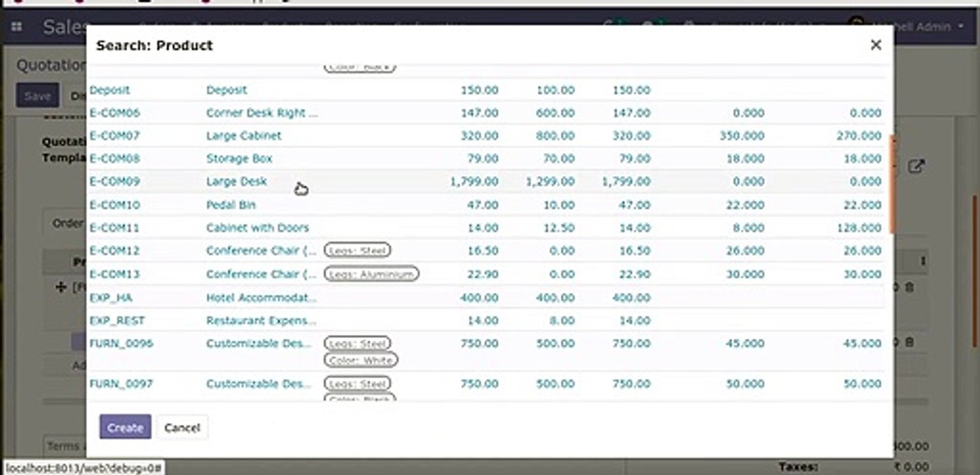The height and width of the screenshot is (475, 980).
Task: Select the Deposit product reference
Action: [x=109, y=90]
